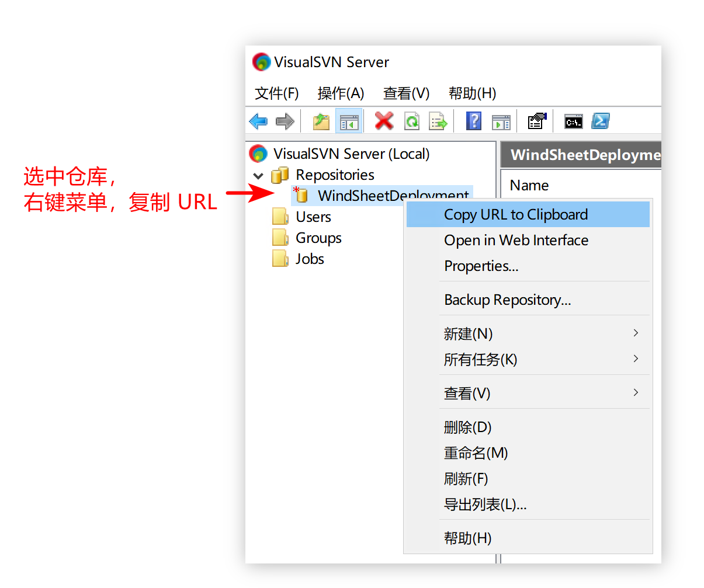This screenshot has width=704, height=588.
Task: Choose Copy URL to Clipboard
Action: point(528,214)
